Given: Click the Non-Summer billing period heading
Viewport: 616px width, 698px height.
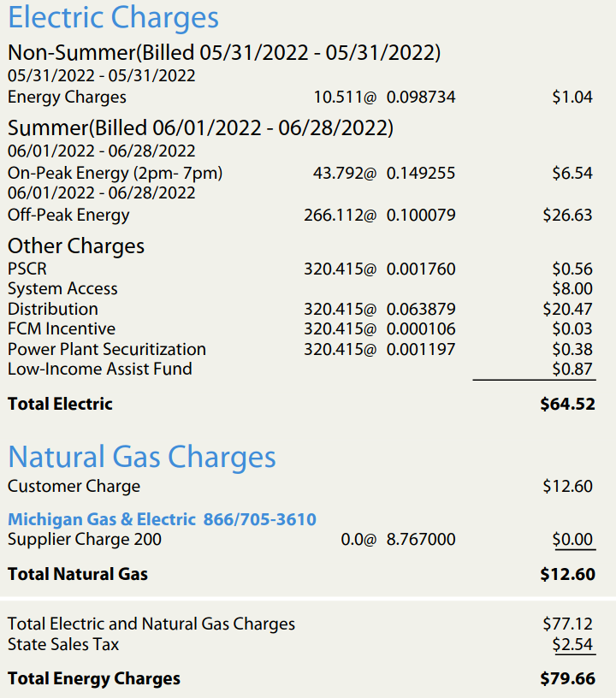Looking at the screenshot, I should point(224,53).
